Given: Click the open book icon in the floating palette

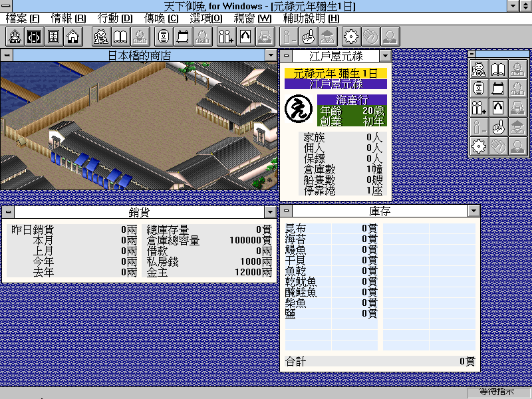Looking at the screenshot, I should pos(498,69).
